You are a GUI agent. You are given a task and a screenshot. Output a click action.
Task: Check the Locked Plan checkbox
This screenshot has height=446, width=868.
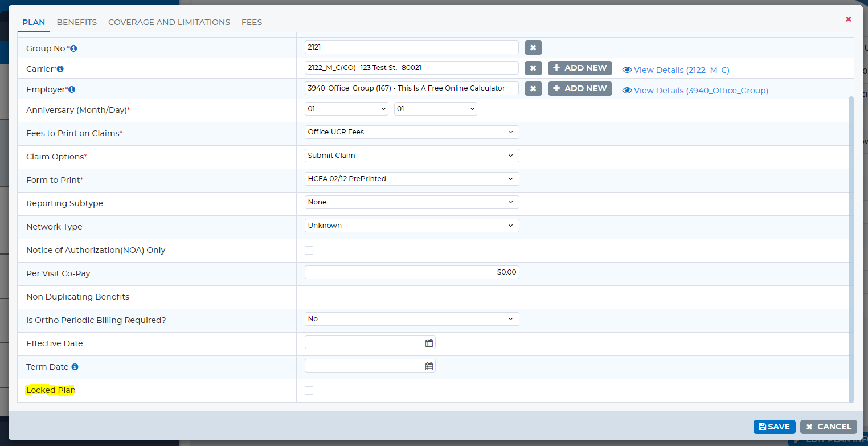tap(309, 390)
